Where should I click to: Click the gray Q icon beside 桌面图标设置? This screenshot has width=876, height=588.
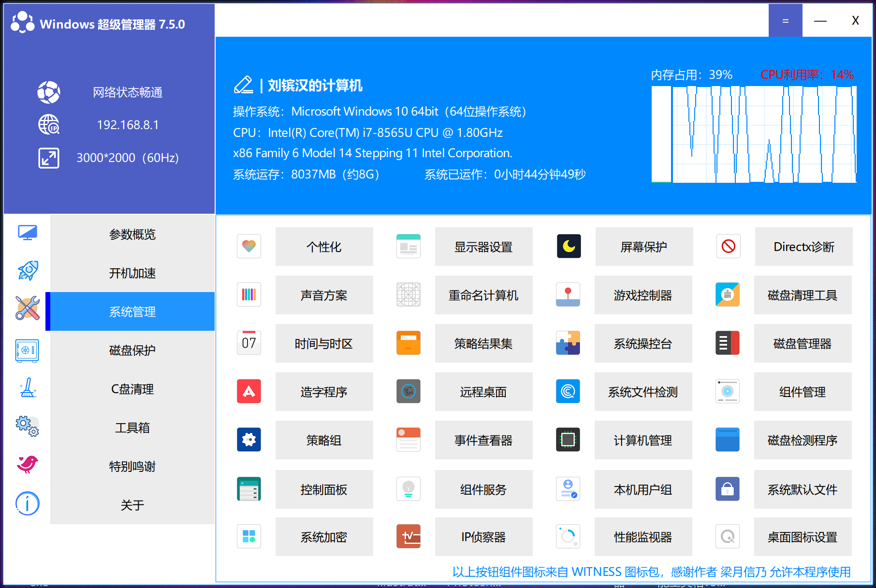pos(728,536)
